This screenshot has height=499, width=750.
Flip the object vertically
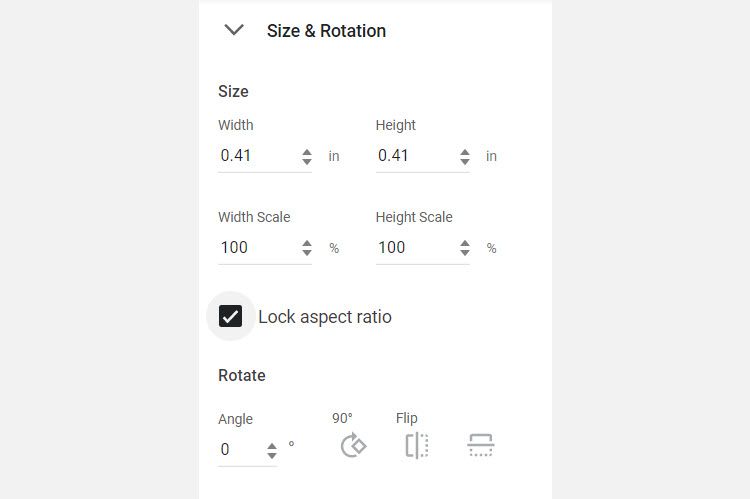(481, 445)
